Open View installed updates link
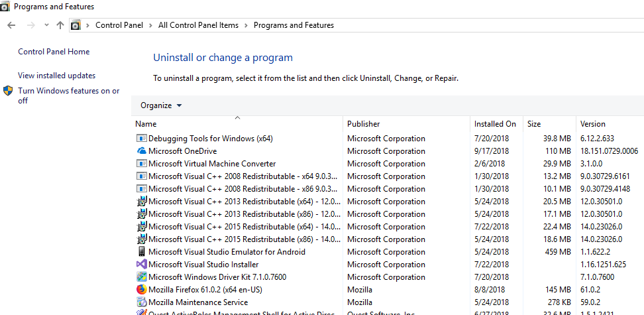 click(57, 75)
